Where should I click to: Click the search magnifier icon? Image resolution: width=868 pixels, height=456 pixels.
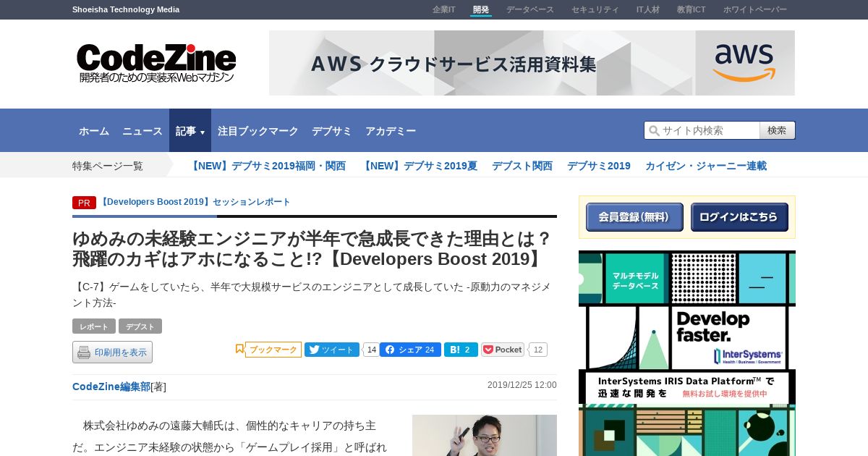[x=654, y=130]
